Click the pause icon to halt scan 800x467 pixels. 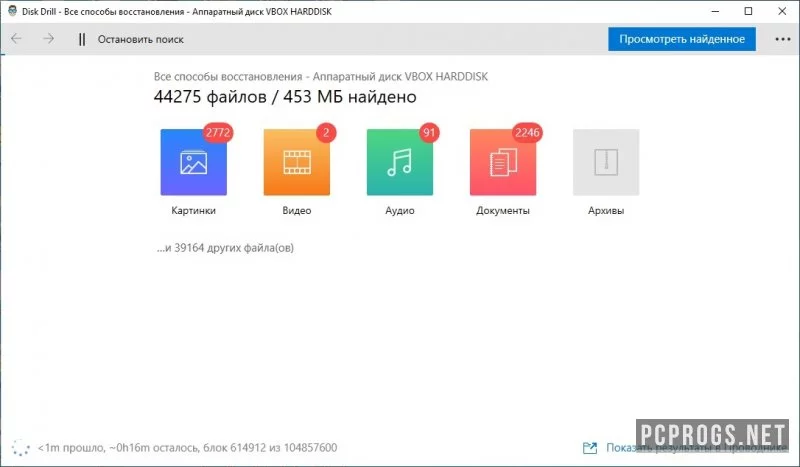[82, 39]
